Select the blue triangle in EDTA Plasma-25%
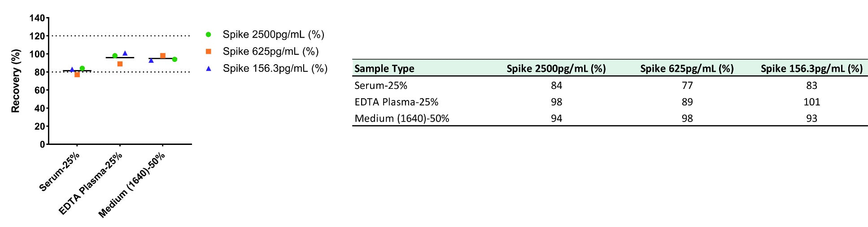Screen dimensions: 868x227 point(125,53)
